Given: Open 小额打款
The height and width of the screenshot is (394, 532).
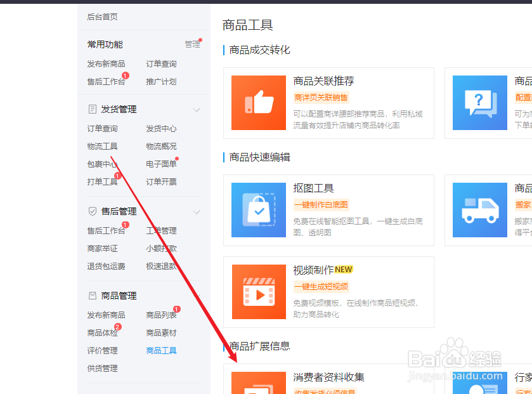Looking at the screenshot, I should point(161,249).
